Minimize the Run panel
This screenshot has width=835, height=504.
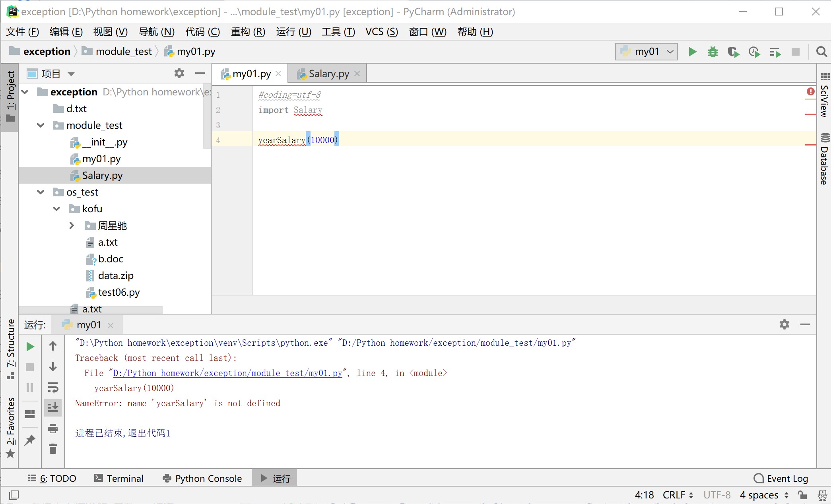pyautogui.click(x=805, y=324)
